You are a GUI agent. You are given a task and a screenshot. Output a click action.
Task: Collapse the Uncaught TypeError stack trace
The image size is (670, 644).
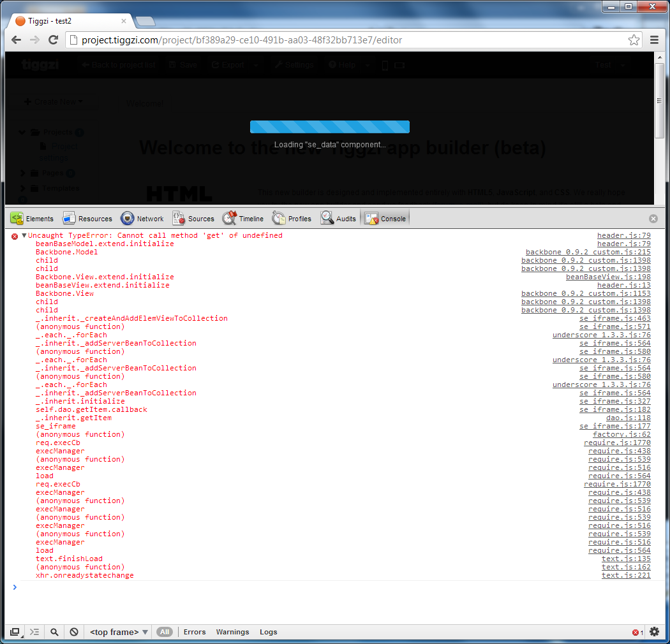[x=24, y=236]
